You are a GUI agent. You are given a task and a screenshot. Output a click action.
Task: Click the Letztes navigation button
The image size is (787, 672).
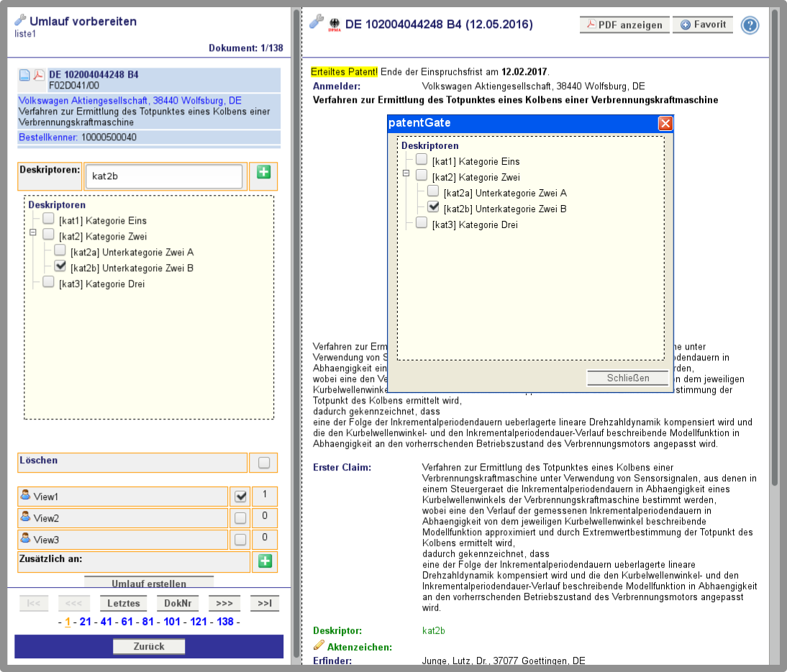(124, 603)
